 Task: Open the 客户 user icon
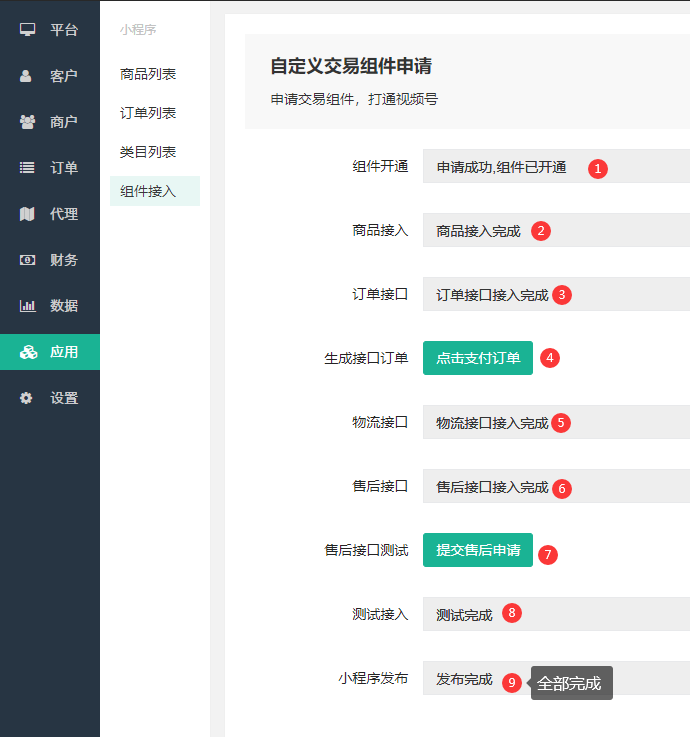click(x=26, y=76)
